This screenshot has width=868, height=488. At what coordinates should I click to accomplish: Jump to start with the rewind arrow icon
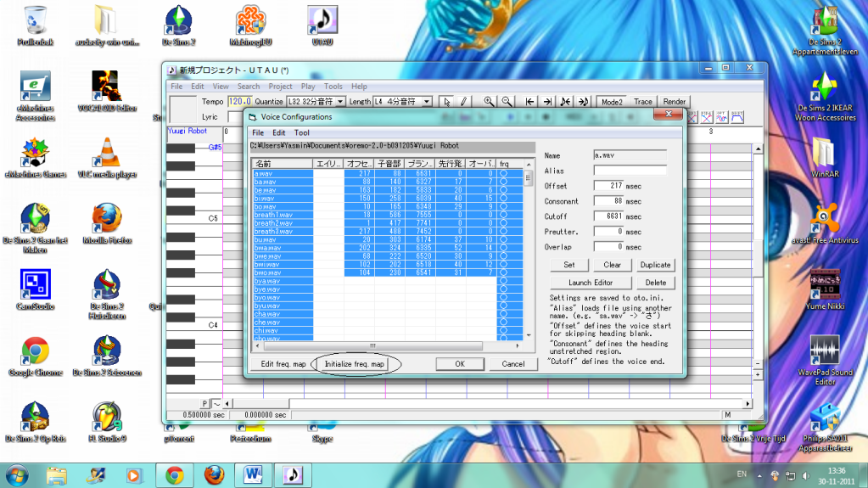(530, 102)
